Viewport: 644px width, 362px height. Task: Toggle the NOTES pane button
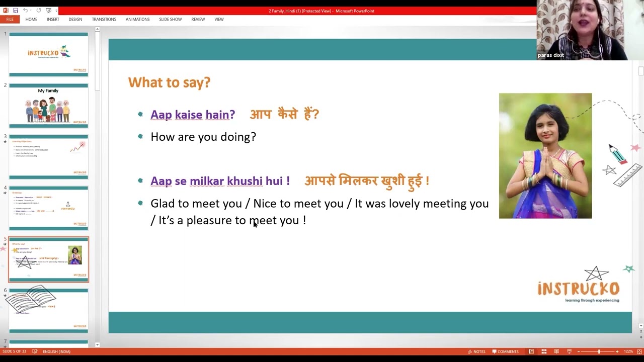476,351
